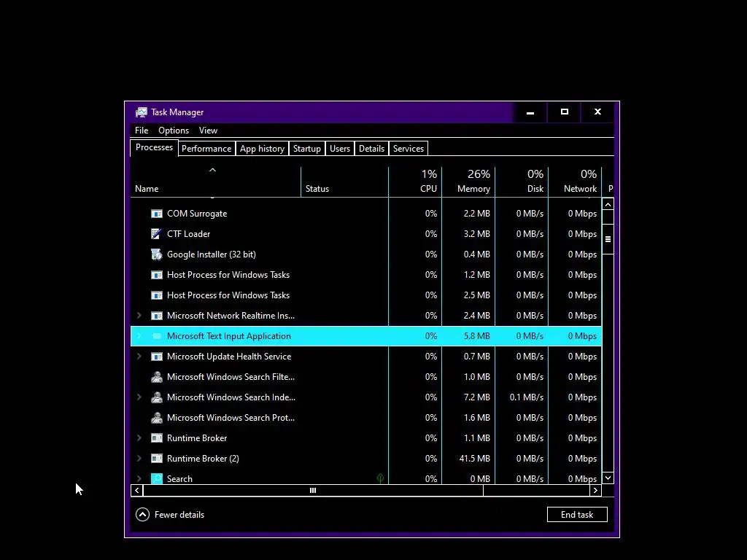
Task: Click Fewer details link
Action: [179, 515]
